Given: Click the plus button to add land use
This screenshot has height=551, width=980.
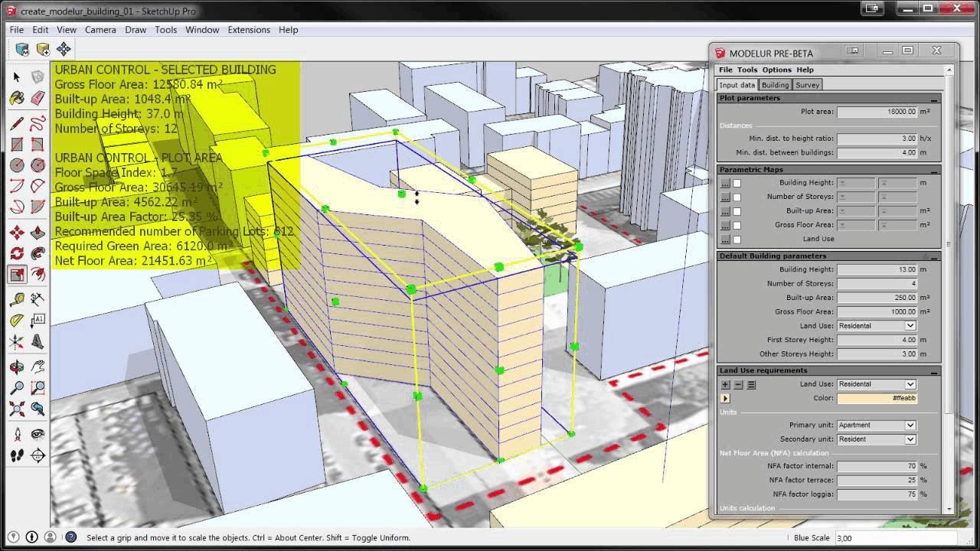Looking at the screenshot, I should [x=725, y=384].
